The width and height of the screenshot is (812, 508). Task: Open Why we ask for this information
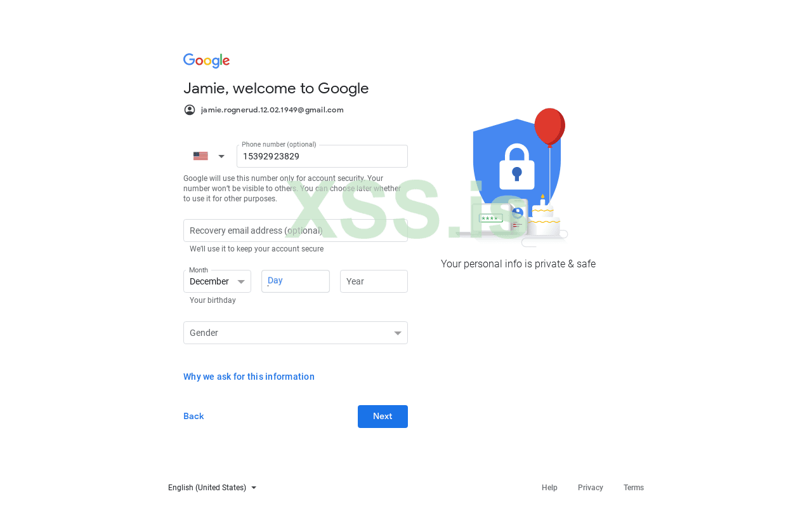[249, 377]
